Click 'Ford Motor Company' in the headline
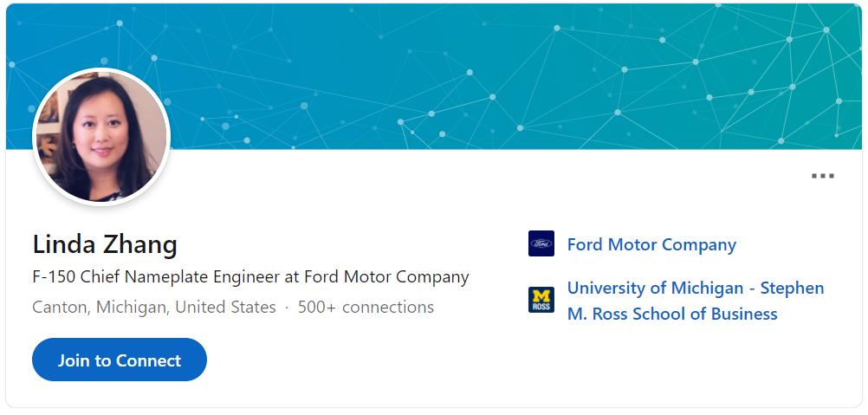 [386, 276]
